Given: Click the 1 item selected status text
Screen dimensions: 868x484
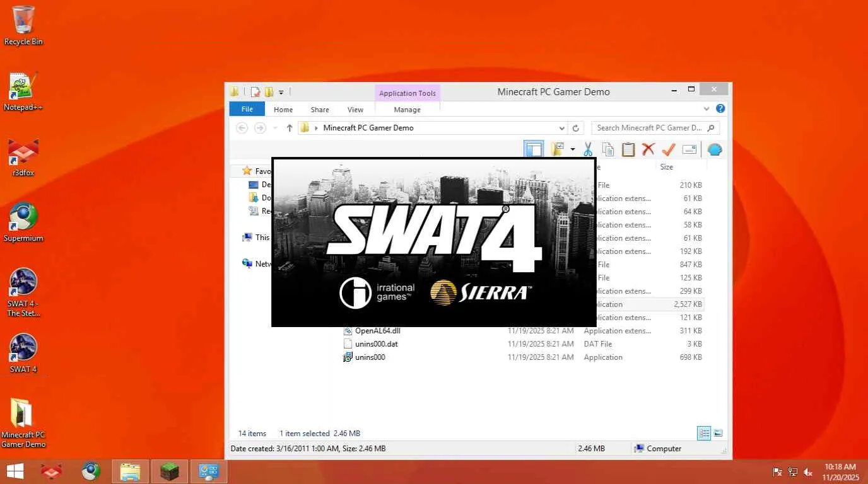Looking at the screenshot, I should 305,434.
